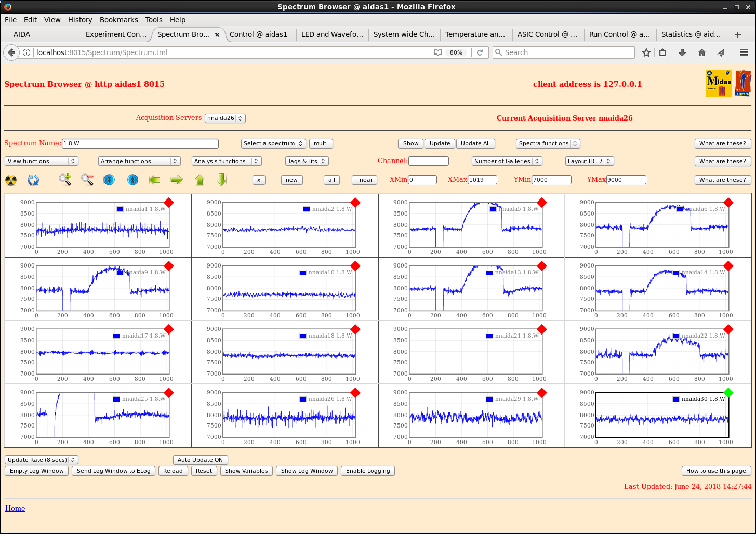
Task: Click red diamond marker on nnaida22 spectrum
Action: click(728, 329)
